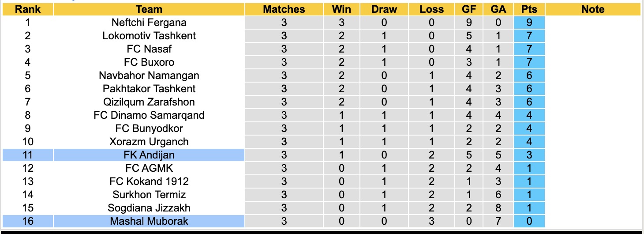Select the GA column header
This screenshot has width=644, height=234.
click(498, 9)
